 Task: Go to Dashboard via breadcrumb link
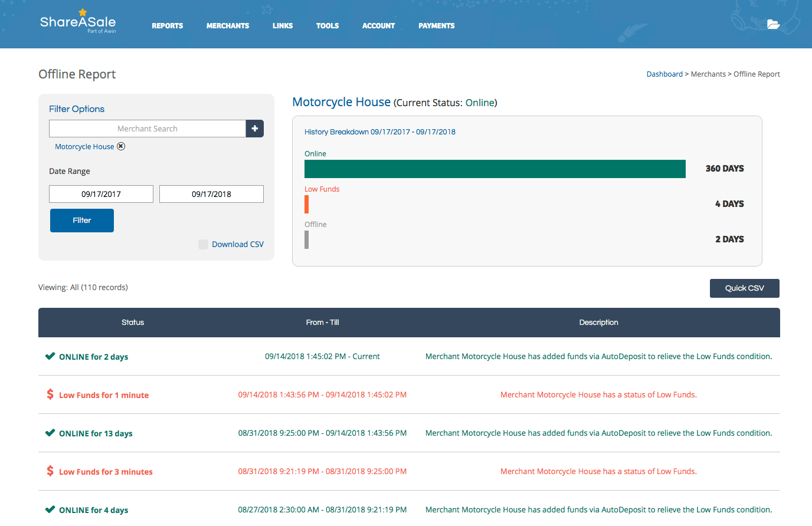(x=664, y=74)
